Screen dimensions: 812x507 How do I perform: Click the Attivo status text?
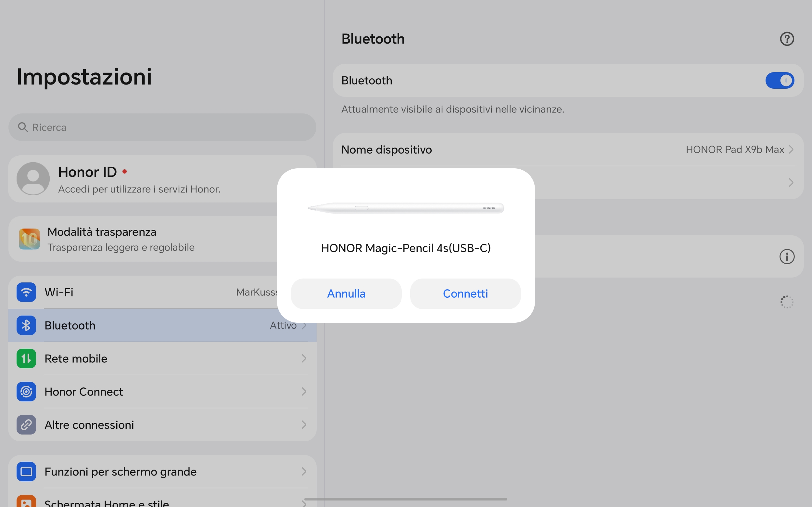[283, 326]
